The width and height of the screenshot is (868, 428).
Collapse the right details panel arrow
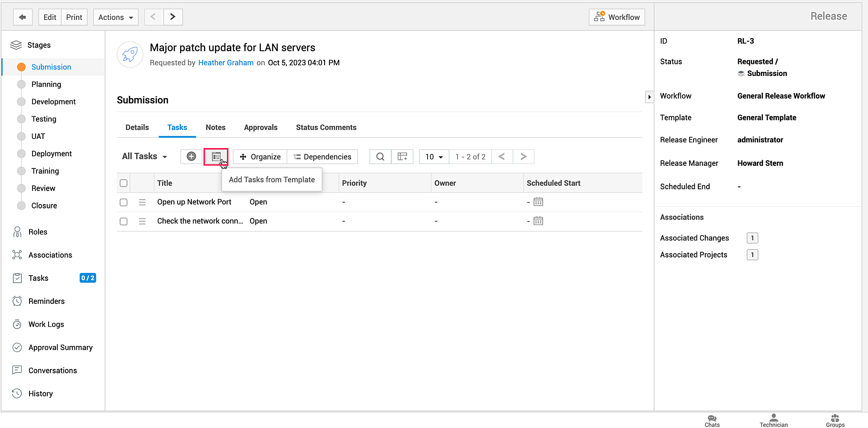[x=649, y=97]
